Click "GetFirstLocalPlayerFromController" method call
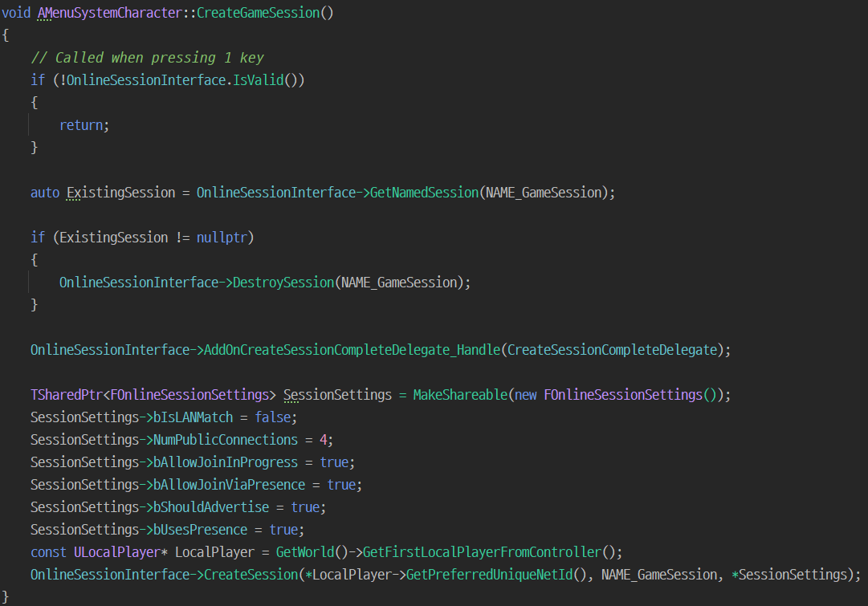 [x=482, y=552]
